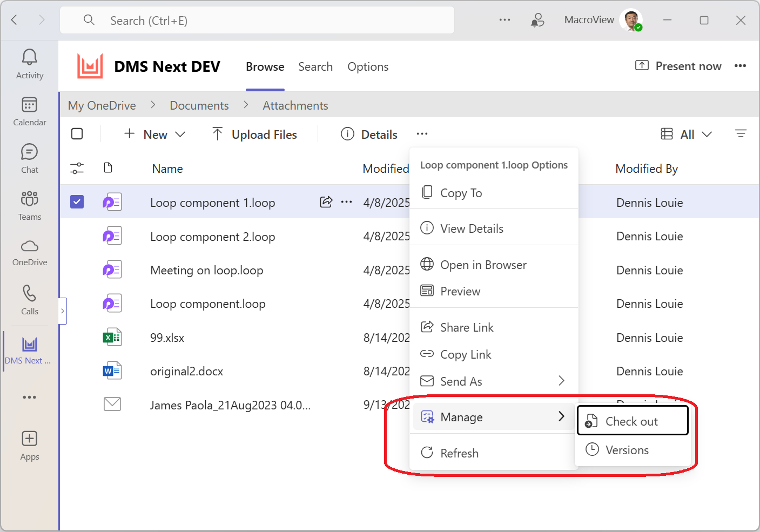
Task: Click the Details button
Action: tap(369, 134)
